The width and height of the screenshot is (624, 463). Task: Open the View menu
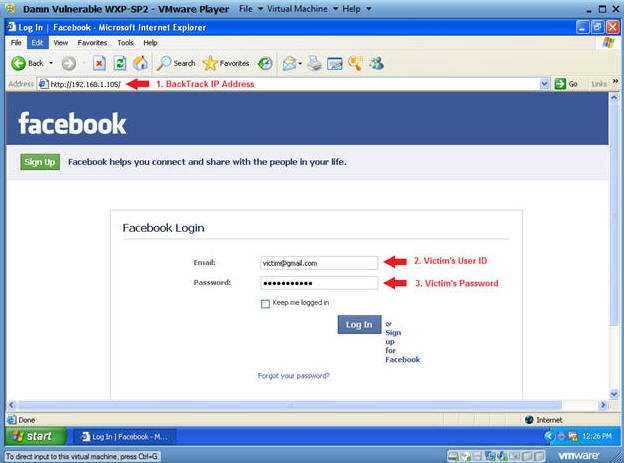pos(60,43)
